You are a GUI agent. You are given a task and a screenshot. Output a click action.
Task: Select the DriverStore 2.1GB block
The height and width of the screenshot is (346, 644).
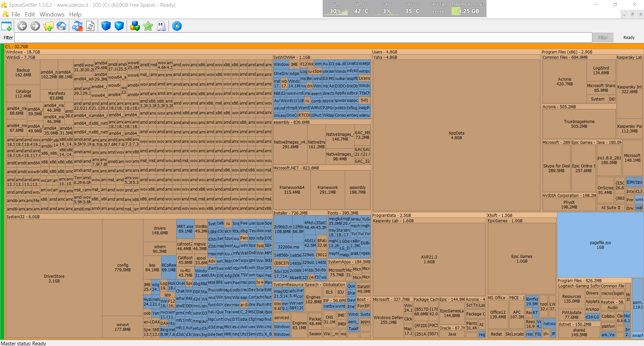click(x=54, y=278)
